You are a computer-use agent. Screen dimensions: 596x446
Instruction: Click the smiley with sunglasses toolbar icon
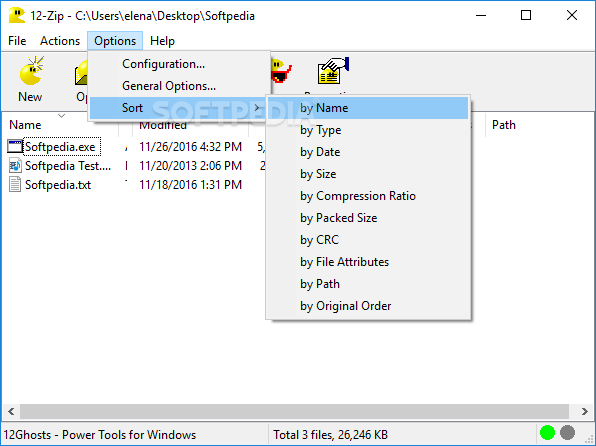coord(281,71)
